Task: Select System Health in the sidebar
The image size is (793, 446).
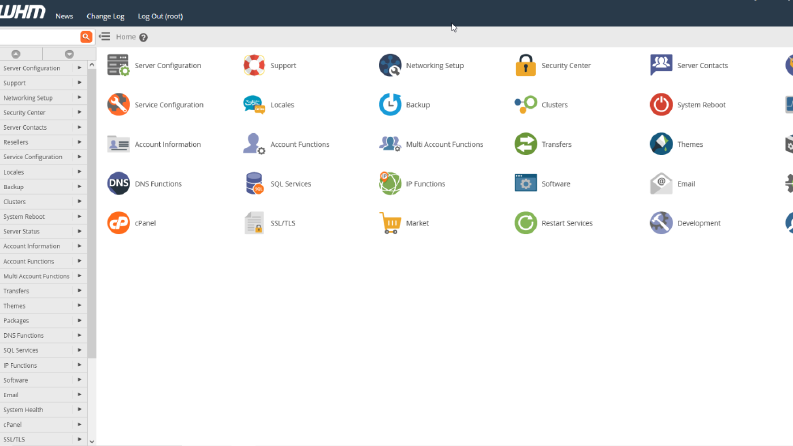Action: click(x=43, y=410)
